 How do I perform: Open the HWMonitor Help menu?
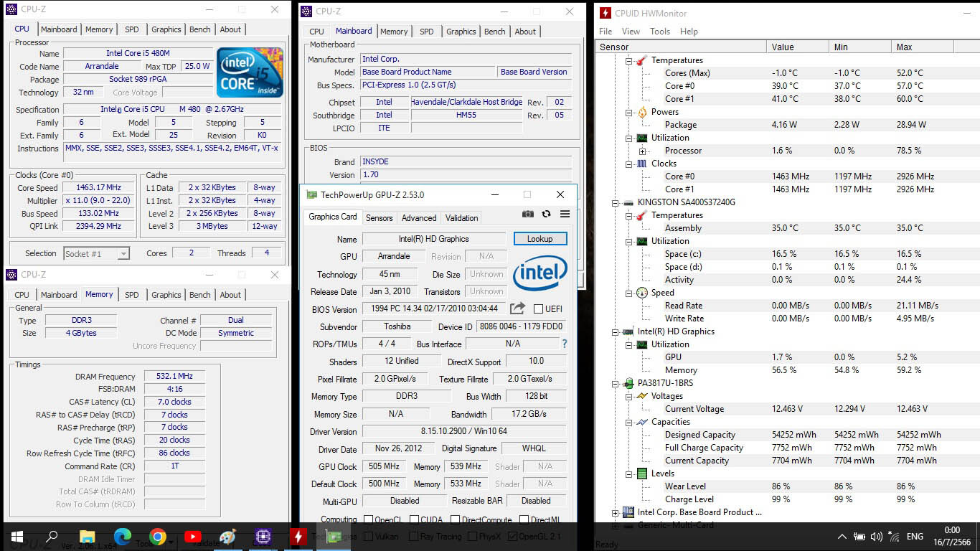coord(689,32)
